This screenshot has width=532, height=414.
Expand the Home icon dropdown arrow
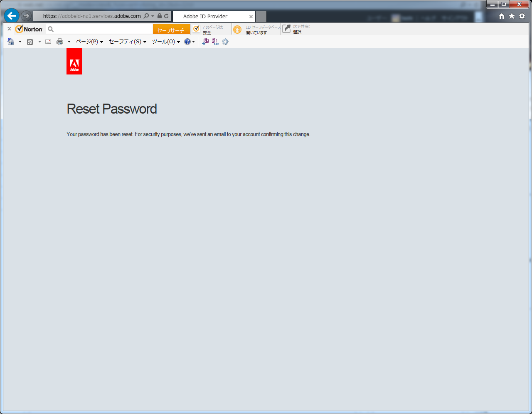(x=20, y=42)
